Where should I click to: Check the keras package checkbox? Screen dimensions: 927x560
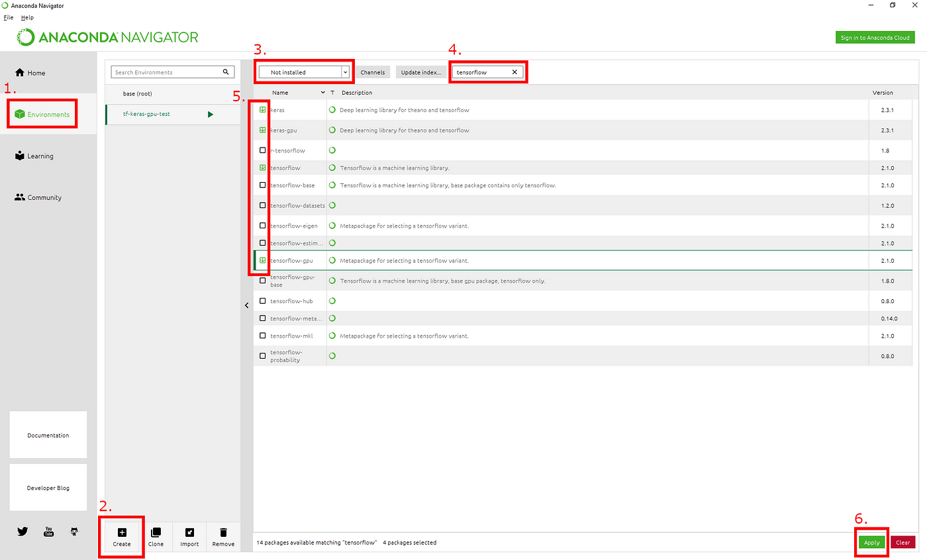pos(262,109)
